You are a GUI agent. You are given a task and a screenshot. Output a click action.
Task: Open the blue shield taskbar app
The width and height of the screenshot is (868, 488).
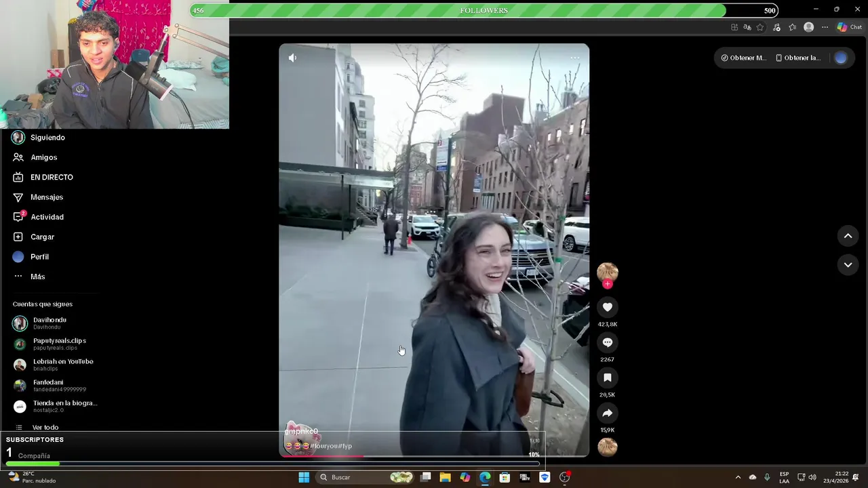(x=545, y=477)
